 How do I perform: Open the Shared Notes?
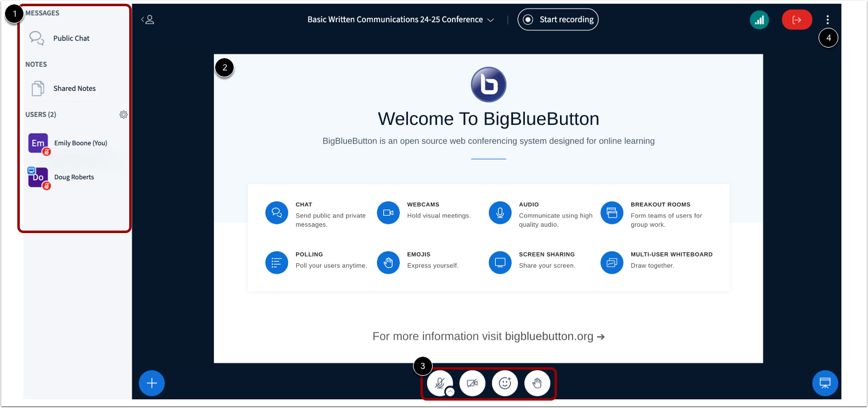74,88
